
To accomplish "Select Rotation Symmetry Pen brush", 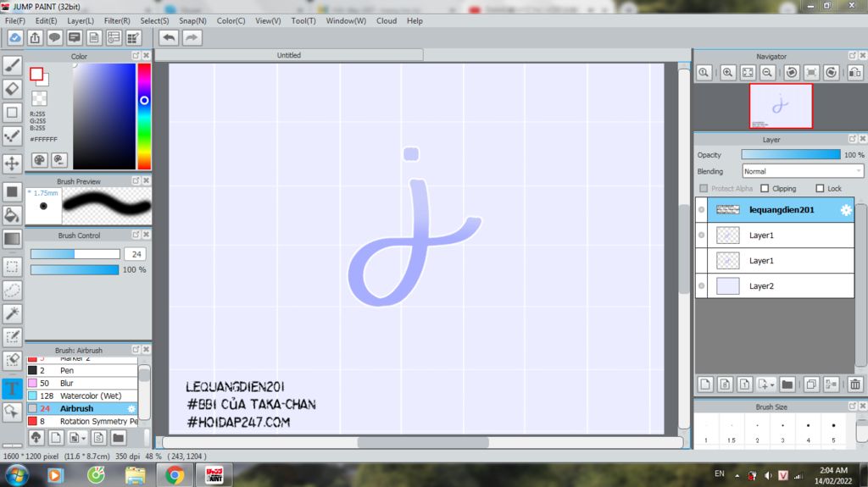I will (82, 421).
